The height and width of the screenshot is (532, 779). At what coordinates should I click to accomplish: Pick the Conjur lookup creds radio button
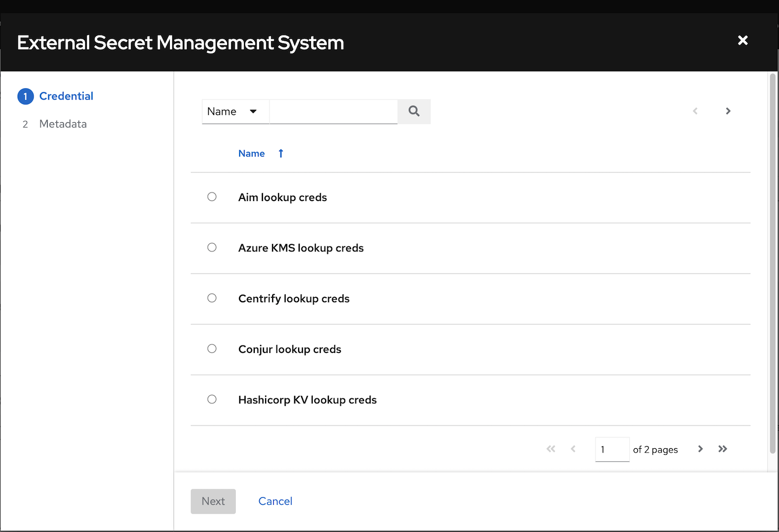point(212,349)
